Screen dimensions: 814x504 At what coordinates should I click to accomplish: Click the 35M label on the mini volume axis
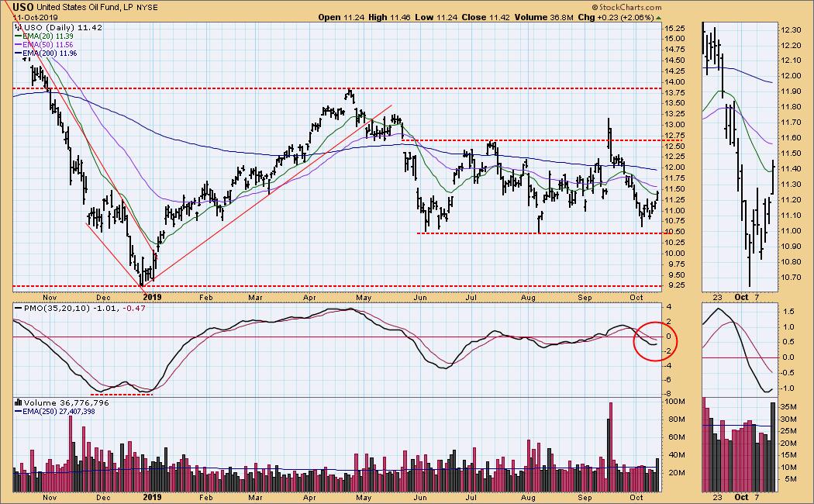click(788, 407)
